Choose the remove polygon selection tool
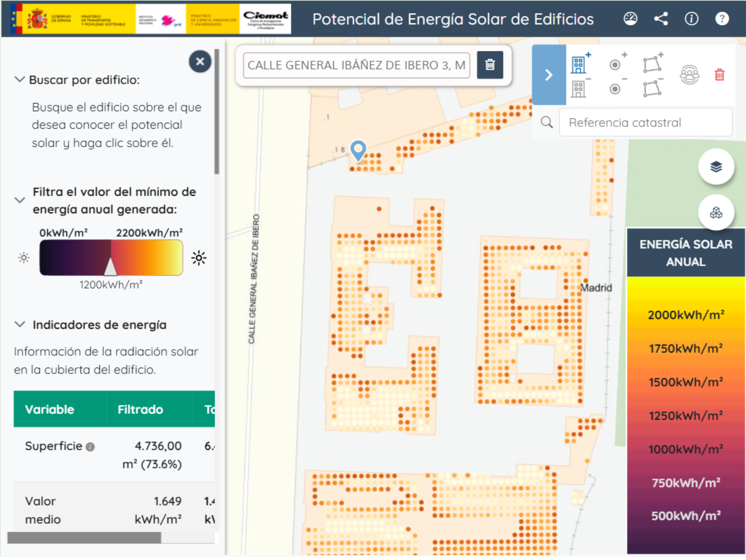This screenshot has width=746, height=560. (x=652, y=89)
